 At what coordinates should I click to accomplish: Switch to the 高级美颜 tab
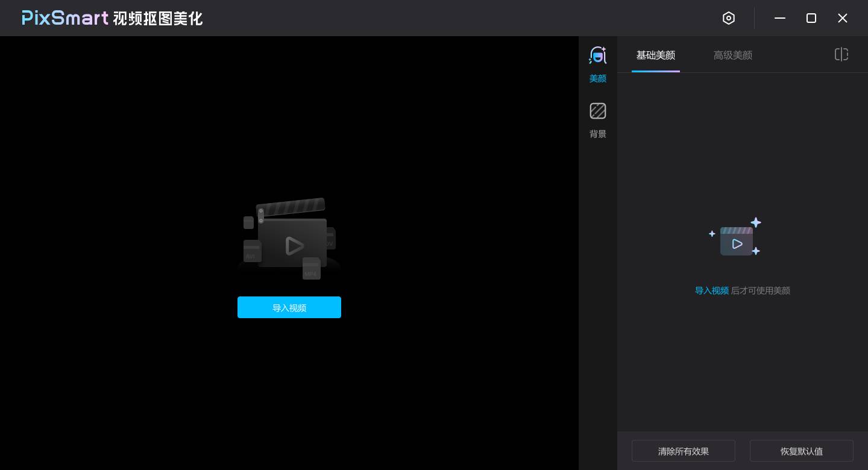(733, 55)
